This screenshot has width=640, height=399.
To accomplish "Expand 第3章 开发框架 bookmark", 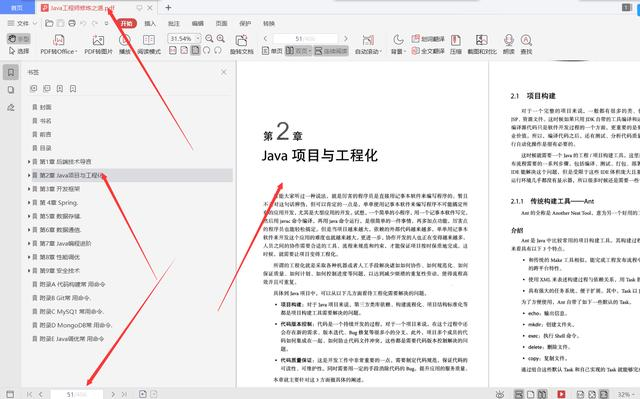I will (29, 189).
